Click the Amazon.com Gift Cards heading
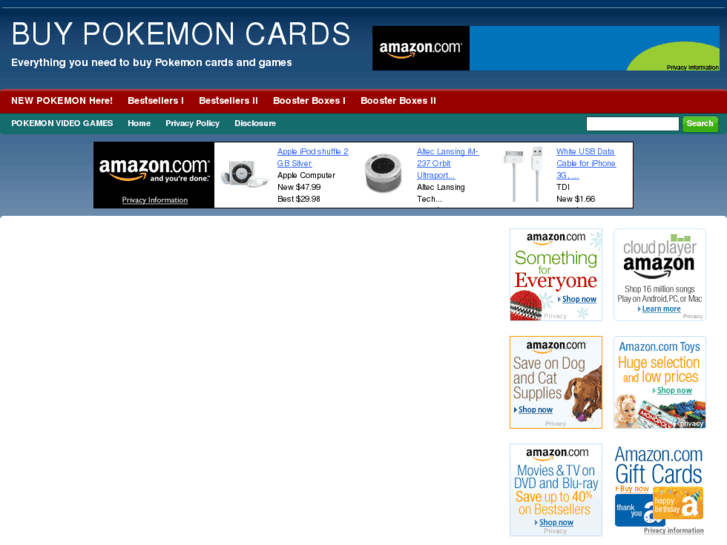This screenshot has width=727, height=545. pos(658,465)
